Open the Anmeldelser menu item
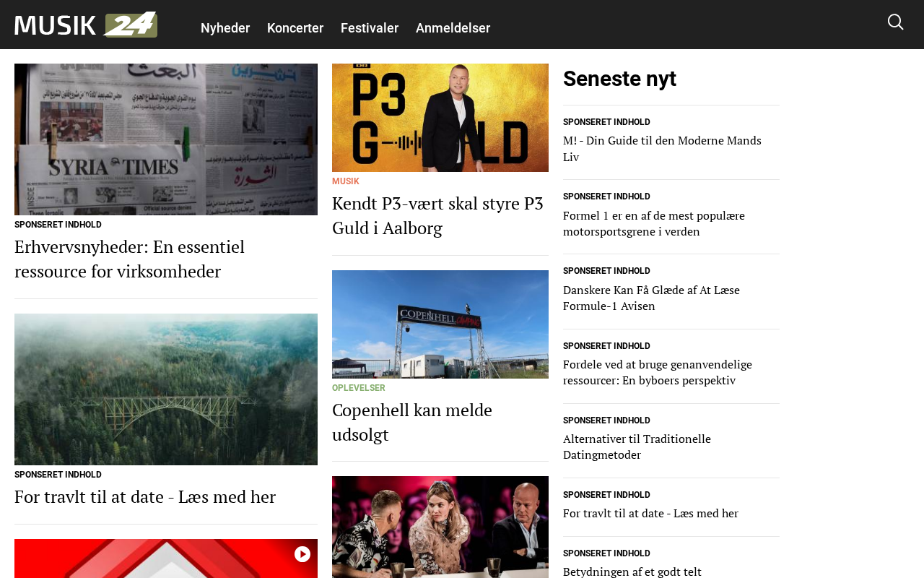 click(453, 28)
